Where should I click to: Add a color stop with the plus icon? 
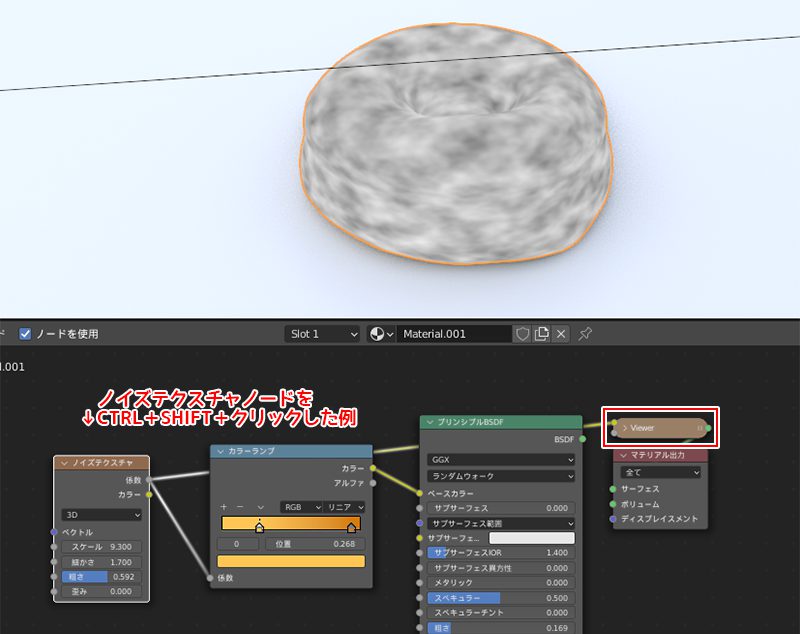[224, 507]
